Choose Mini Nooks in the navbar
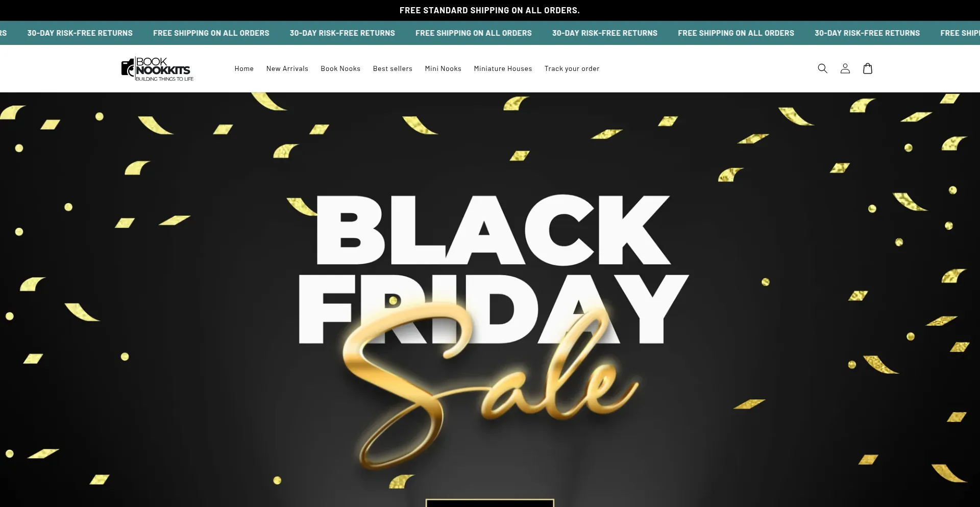This screenshot has height=507, width=980. [x=443, y=68]
